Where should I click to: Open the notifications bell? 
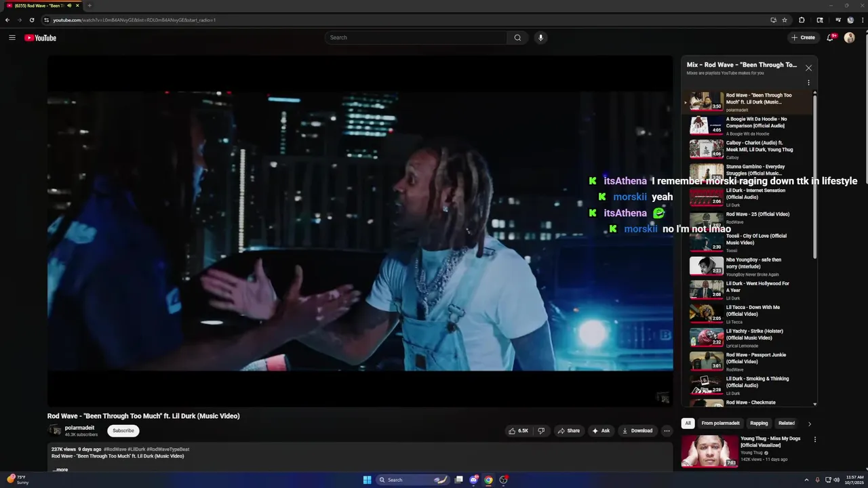(830, 38)
